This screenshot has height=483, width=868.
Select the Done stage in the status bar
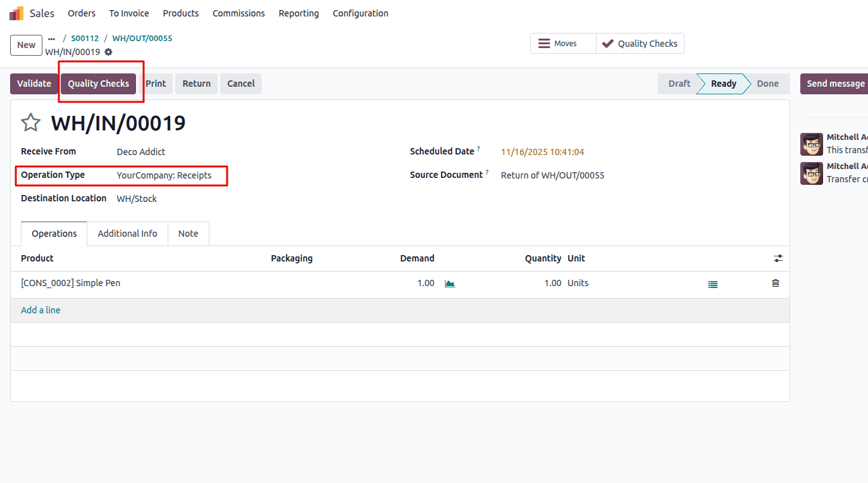click(x=767, y=83)
